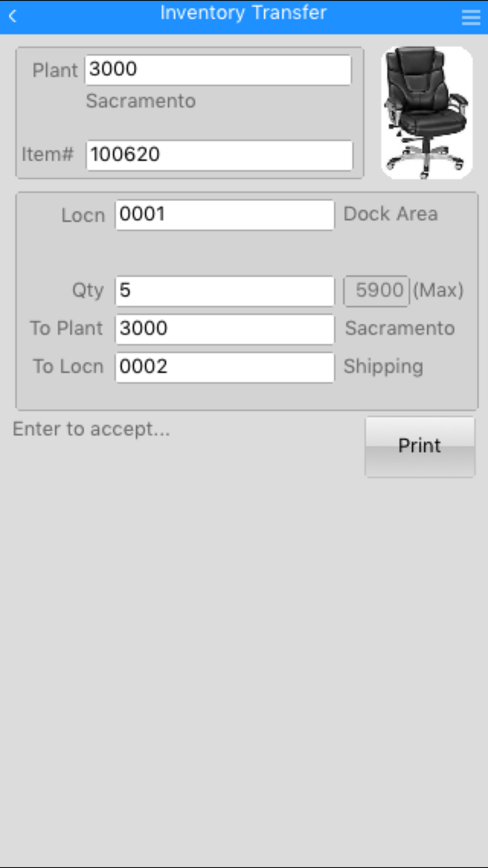The width and height of the screenshot is (488, 868).
Task: Click the Sacramento label under Plant
Action: pyautogui.click(x=141, y=101)
